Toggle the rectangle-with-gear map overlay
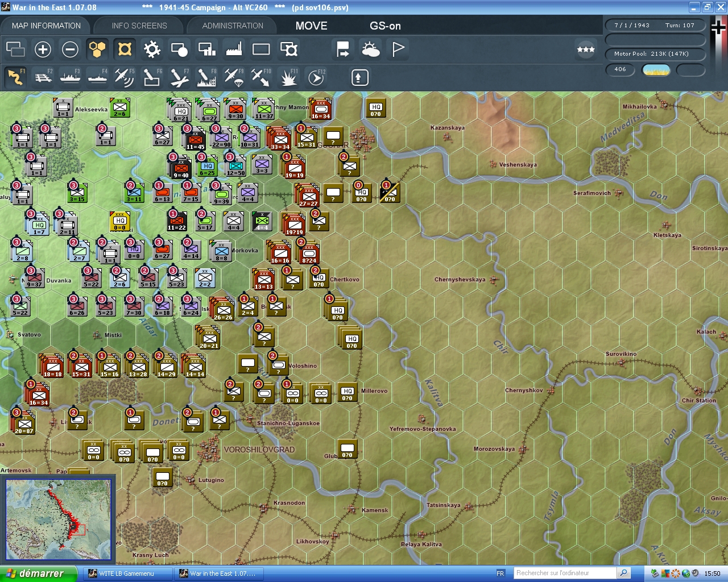Viewport: 728px width, 582px height. click(289, 49)
